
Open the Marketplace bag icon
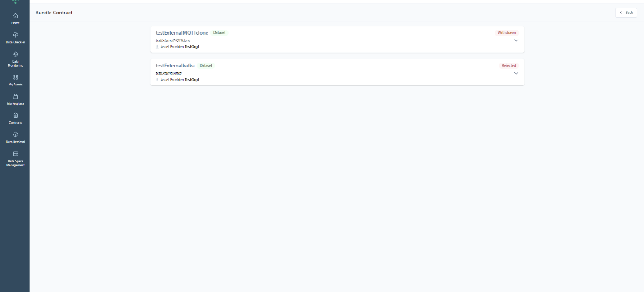click(15, 96)
